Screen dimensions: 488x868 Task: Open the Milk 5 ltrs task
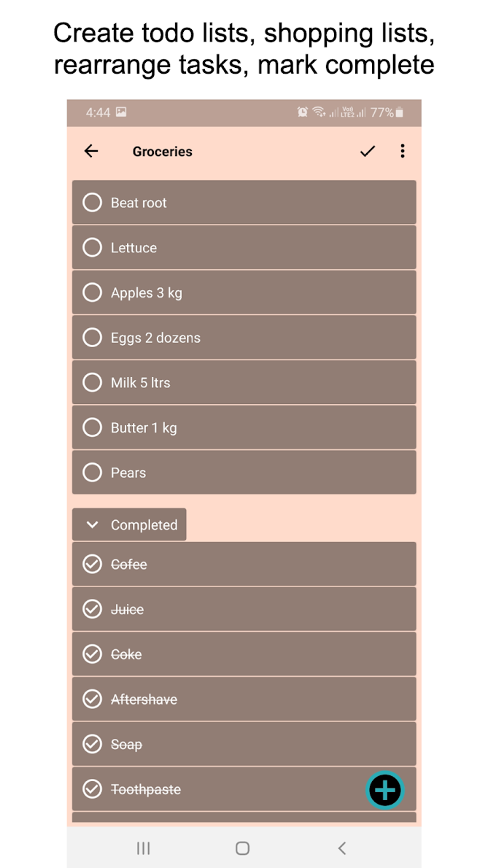click(x=140, y=383)
